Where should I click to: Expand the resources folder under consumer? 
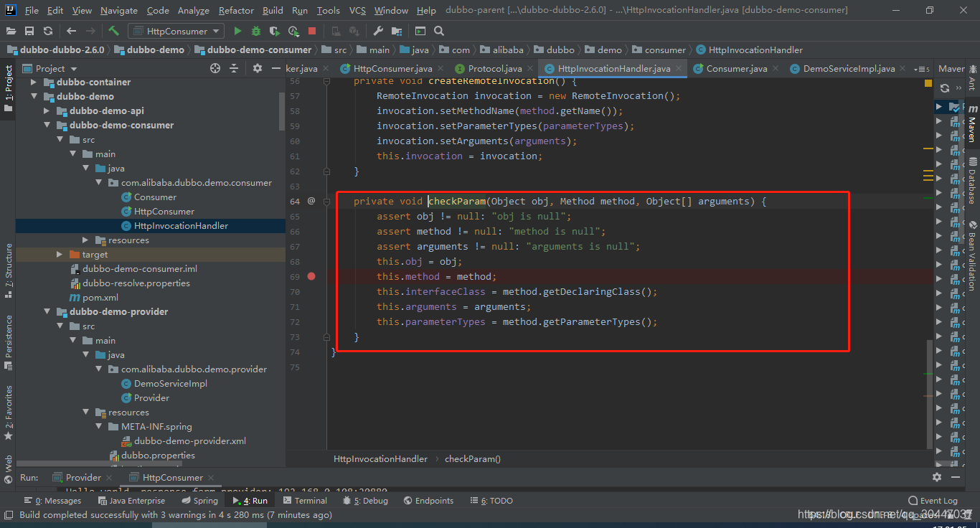tap(86, 240)
